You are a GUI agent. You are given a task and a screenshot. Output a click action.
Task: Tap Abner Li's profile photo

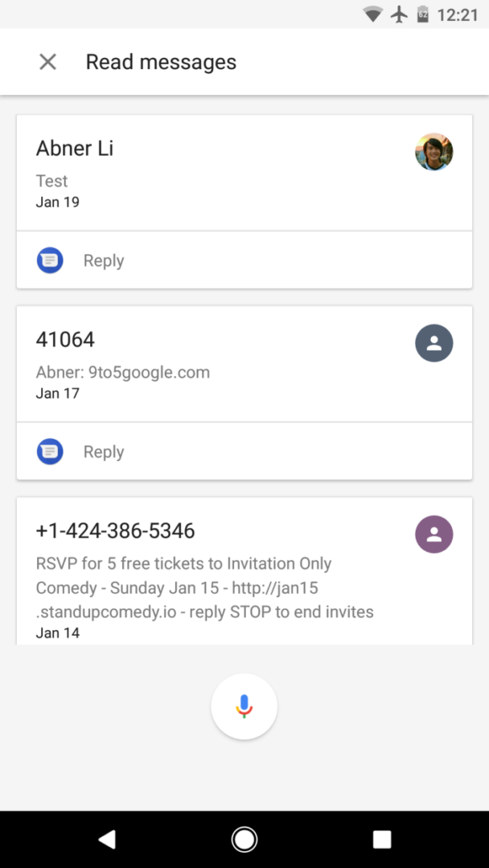click(434, 152)
